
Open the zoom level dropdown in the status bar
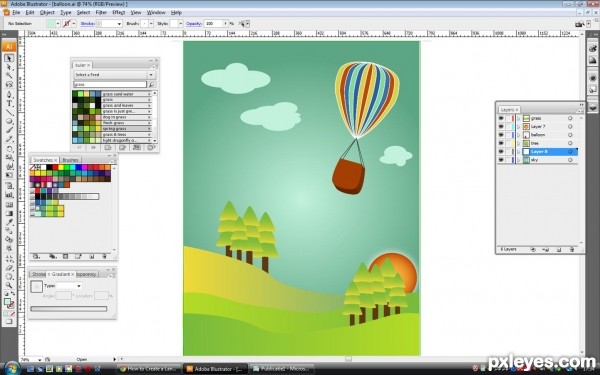pos(40,360)
